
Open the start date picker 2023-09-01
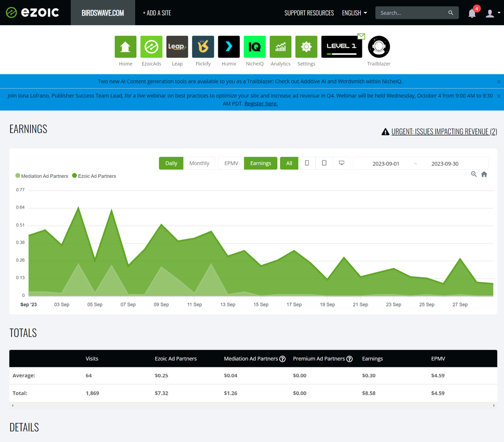386,164
